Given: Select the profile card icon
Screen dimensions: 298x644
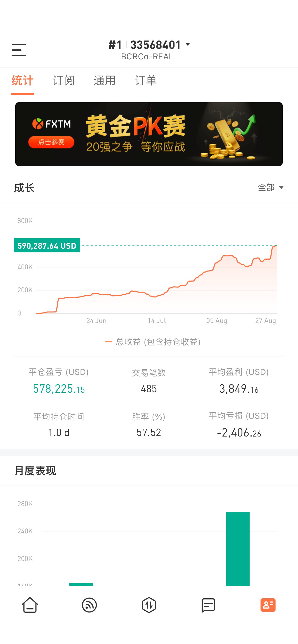Looking at the screenshot, I should click(x=268, y=605).
